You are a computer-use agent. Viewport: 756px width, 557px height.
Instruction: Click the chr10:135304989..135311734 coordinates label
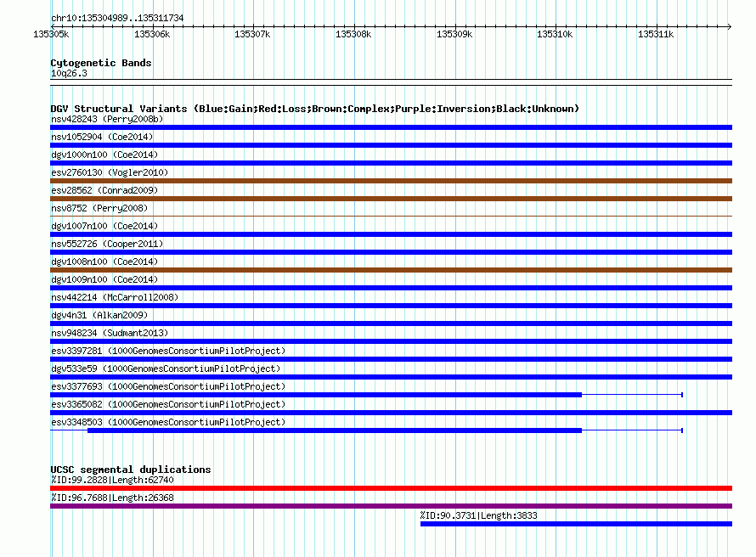pos(117,18)
